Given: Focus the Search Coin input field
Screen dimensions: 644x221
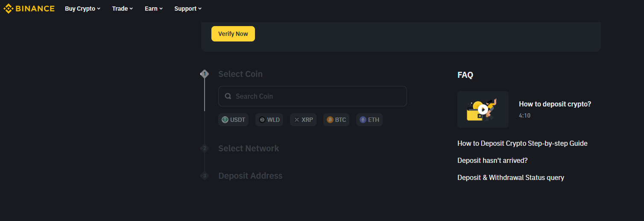Looking at the screenshot, I should pos(316,96).
